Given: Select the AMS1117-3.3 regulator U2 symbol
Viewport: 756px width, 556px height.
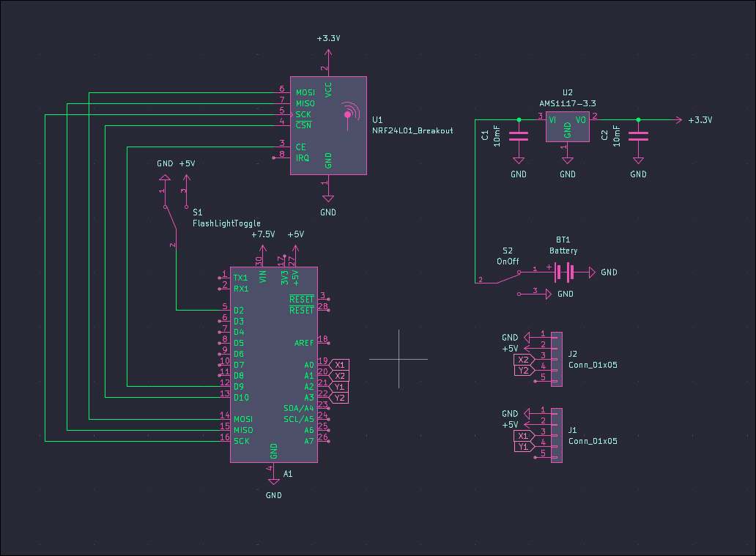Looking at the screenshot, I should [568, 127].
